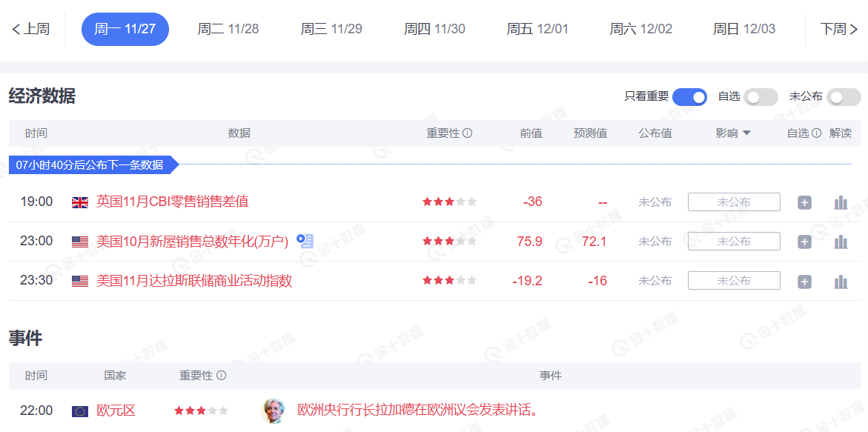
Task: Click the UK flag icon on the 19:00 row
Action: [x=79, y=201]
